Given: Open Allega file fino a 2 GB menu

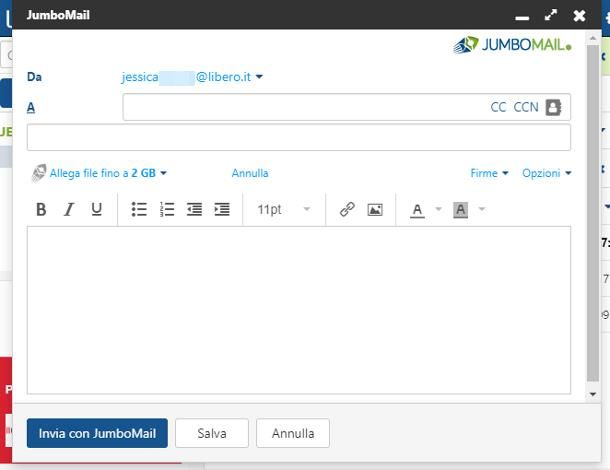Looking at the screenshot, I should 108,173.
